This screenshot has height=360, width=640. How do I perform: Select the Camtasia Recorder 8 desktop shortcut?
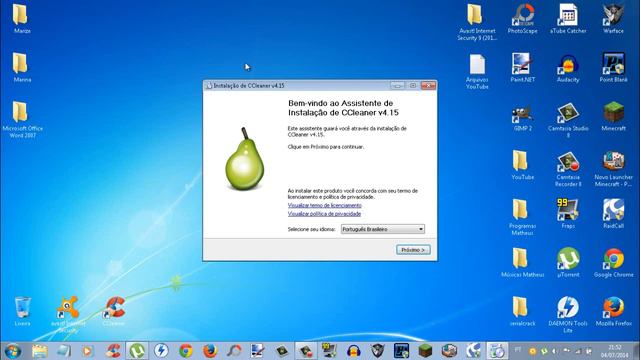pyautogui.click(x=568, y=169)
